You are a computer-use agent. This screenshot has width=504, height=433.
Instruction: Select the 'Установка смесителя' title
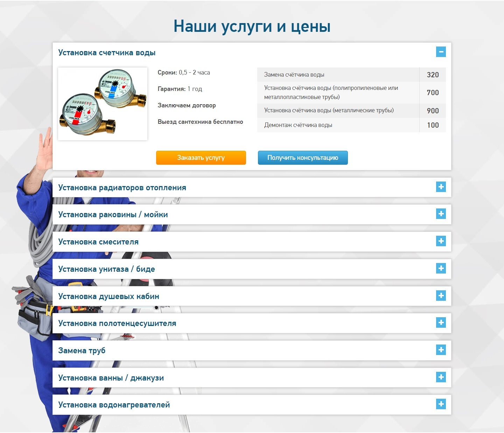click(x=98, y=242)
